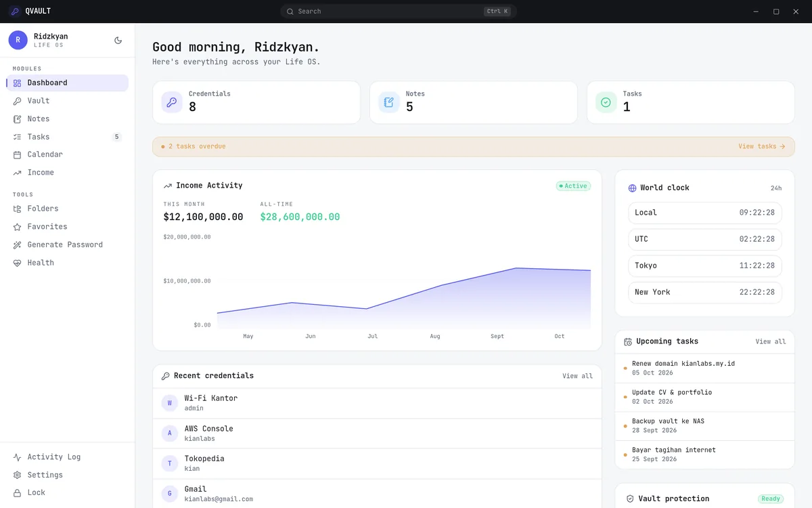812x508 pixels.
Task: Click the Tokyo clock row
Action: pyautogui.click(x=704, y=266)
